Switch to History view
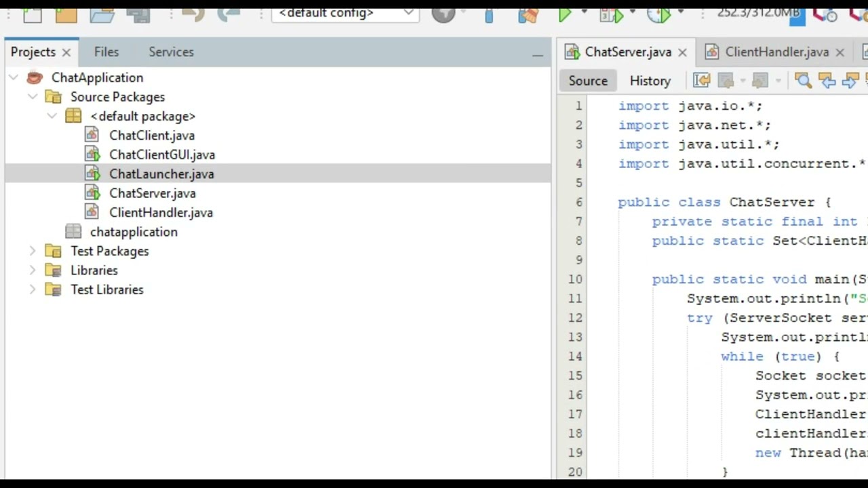The width and height of the screenshot is (868, 488). (x=650, y=81)
